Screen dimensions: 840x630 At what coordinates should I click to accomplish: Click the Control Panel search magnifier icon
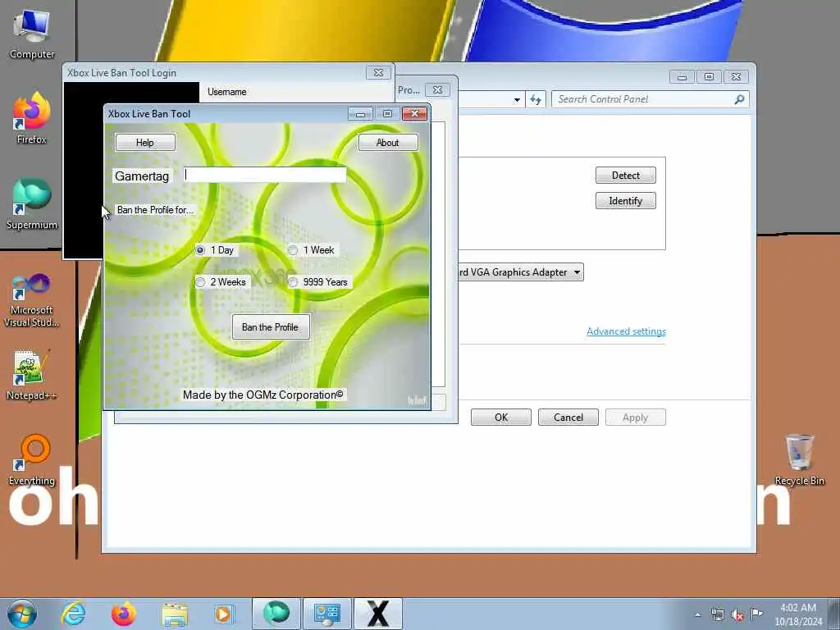[x=739, y=99]
